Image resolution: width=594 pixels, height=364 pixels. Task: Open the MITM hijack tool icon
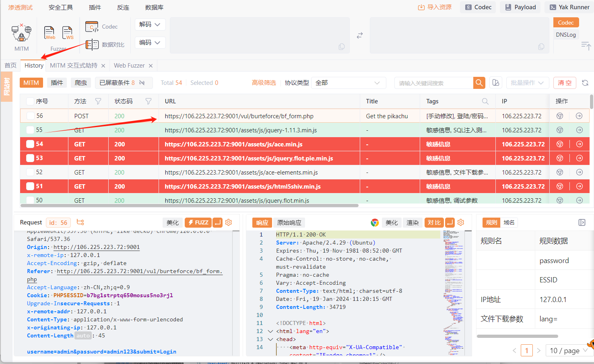[21, 33]
